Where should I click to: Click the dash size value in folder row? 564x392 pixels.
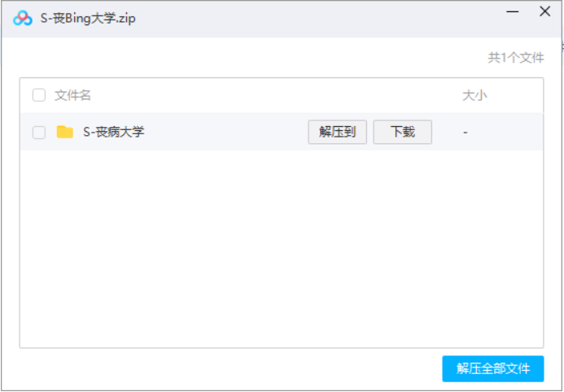point(465,132)
